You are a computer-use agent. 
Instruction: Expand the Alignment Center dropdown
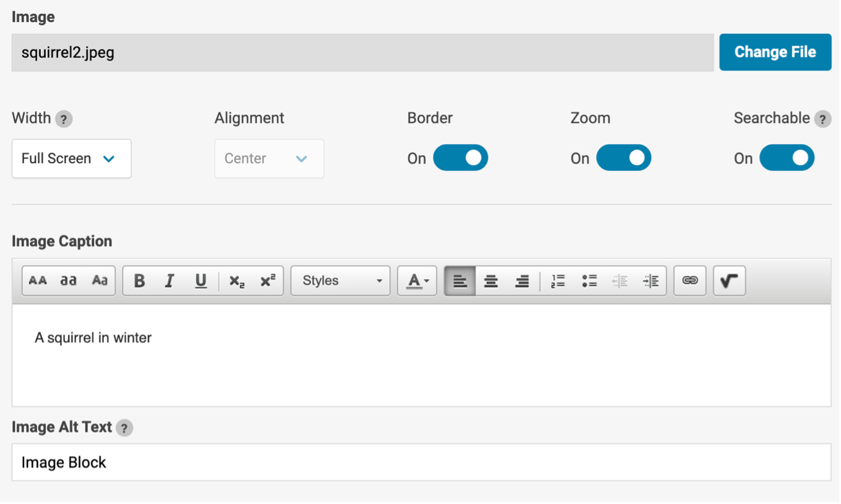point(269,159)
